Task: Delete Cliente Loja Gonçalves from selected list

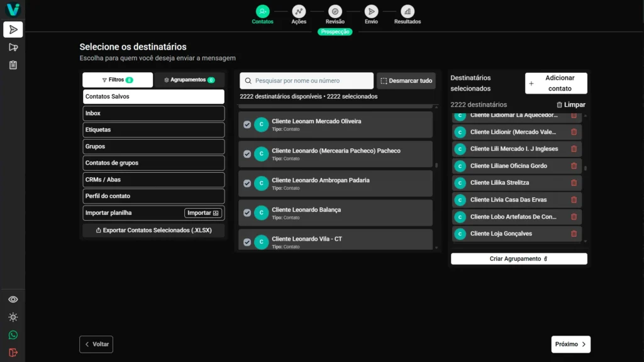Action: (574, 234)
